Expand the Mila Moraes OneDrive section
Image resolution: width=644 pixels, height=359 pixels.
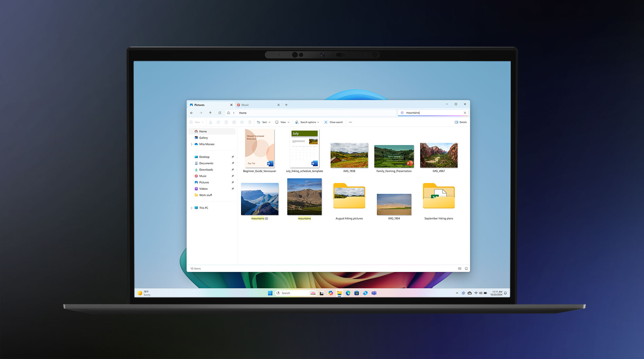tap(192, 144)
